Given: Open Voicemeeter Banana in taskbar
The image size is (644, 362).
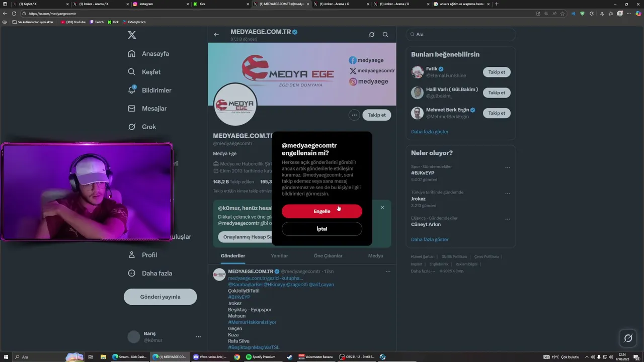Looking at the screenshot, I should pyautogui.click(x=315, y=357).
